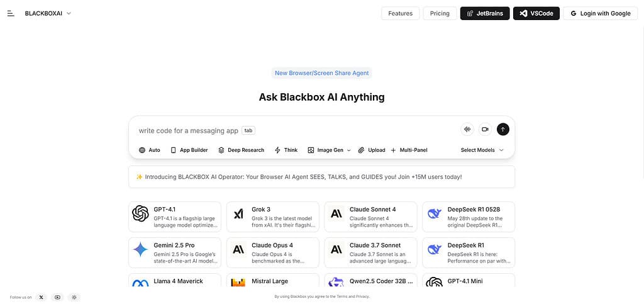Open the sidebar hamburger menu icon
Screen dimensions: 644x304
[x=11, y=13]
